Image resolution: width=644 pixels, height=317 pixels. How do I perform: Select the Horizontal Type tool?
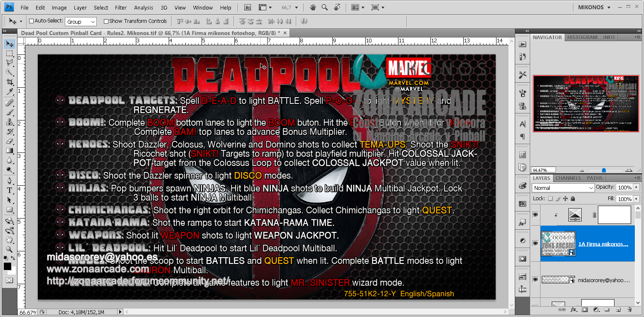tap(10, 190)
